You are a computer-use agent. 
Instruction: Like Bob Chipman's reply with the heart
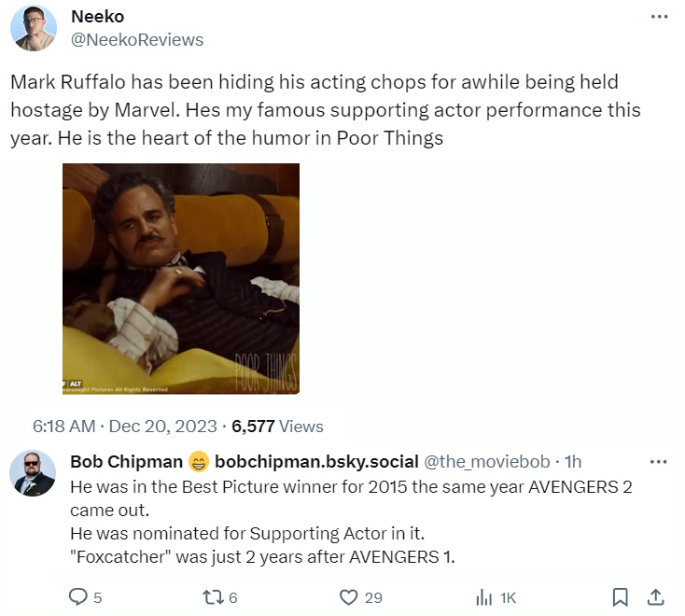(x=349, y=596)
